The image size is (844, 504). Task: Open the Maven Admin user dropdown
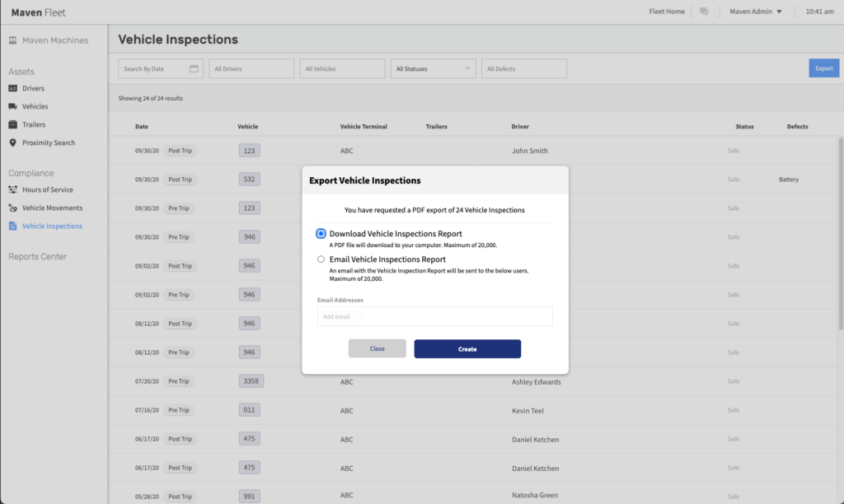point(756,12)
